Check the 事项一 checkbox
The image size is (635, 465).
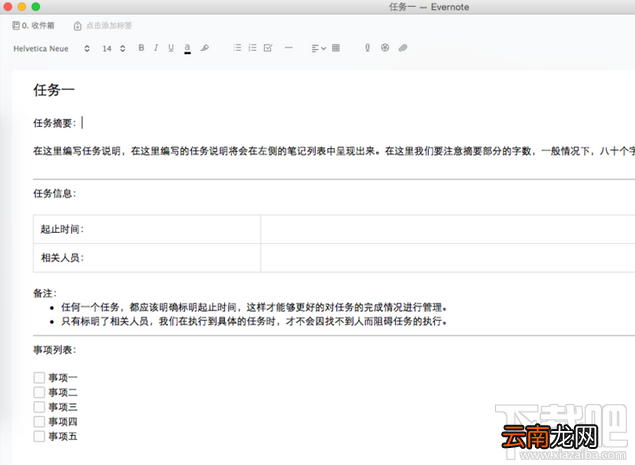click(39, 378)
